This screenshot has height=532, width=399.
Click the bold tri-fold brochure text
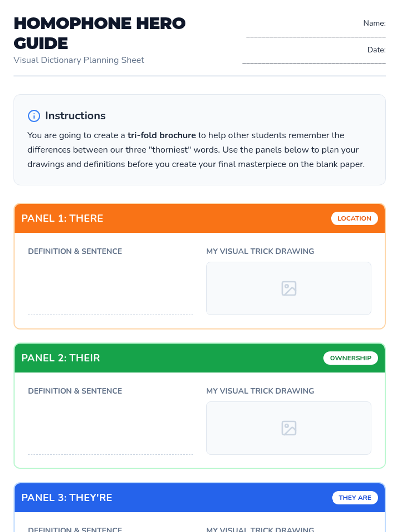pos(162,135)
